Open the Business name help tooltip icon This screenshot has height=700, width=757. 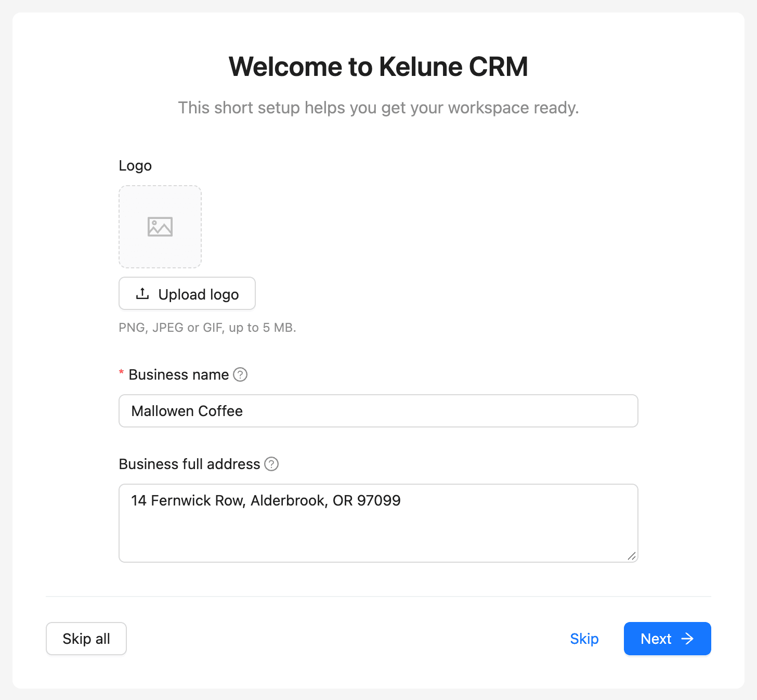point(240,374)
